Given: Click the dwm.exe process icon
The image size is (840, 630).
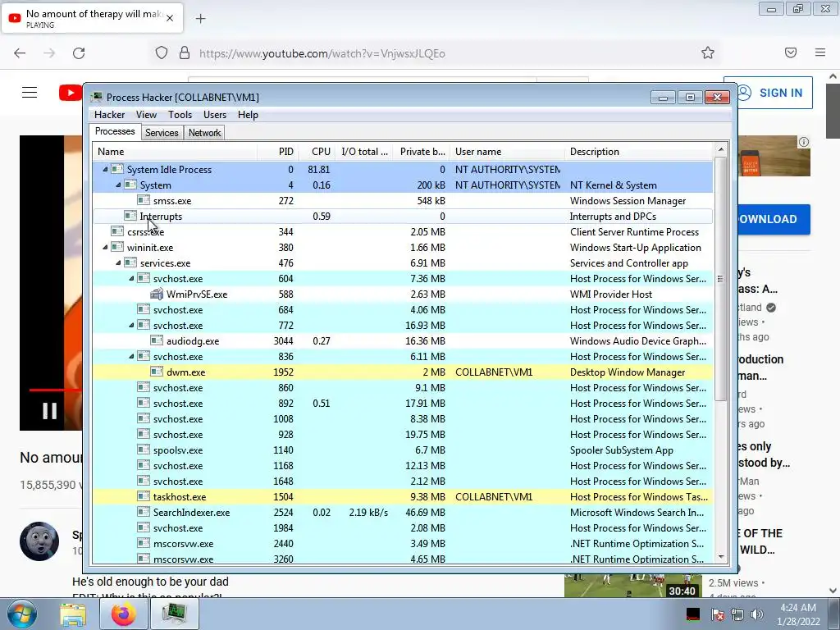Looking at the screenshot, I should coord(157,372).
